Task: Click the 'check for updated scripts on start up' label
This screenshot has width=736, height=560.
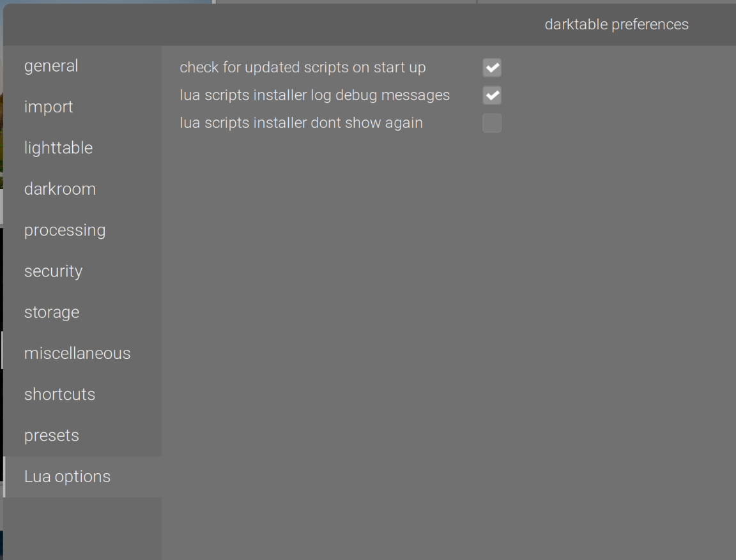Action: 303,68
